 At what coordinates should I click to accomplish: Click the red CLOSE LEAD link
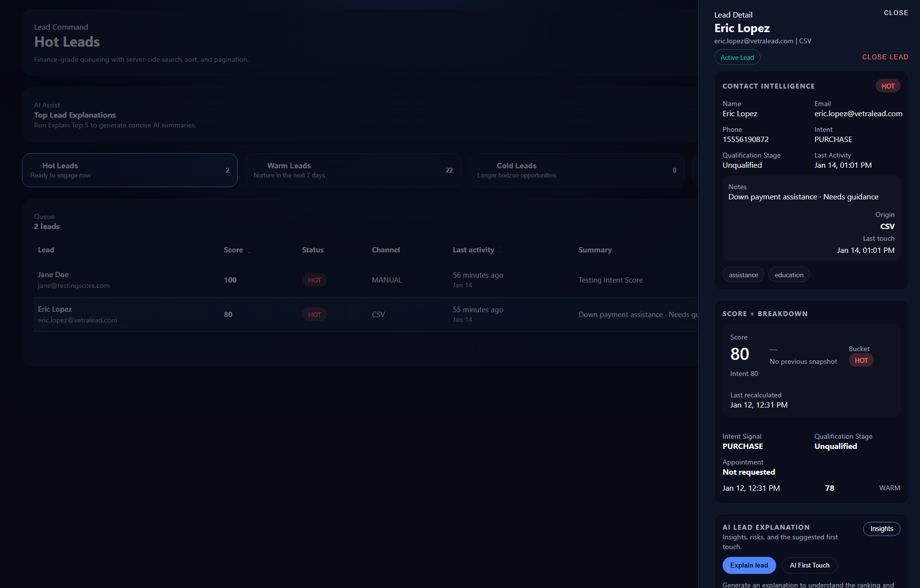885,57
